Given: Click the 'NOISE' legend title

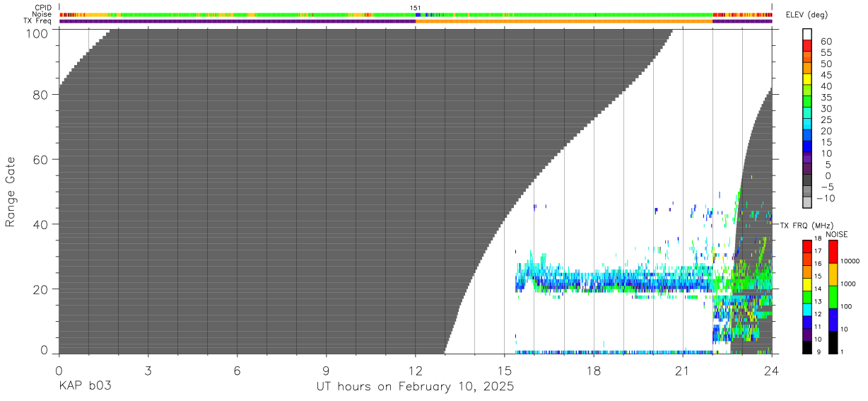Looking at the screenshot, I should click(x=836, y=234).
